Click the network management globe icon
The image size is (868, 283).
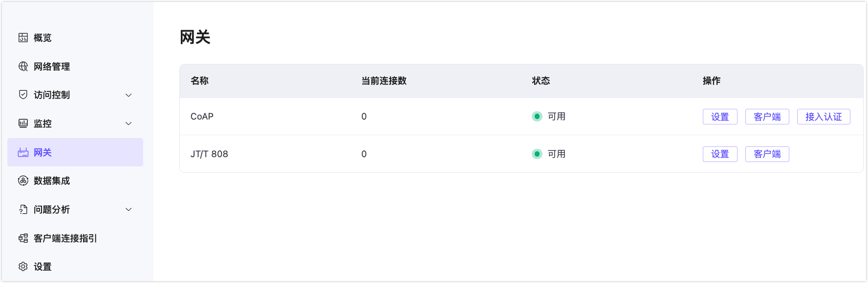coord(23,66)
